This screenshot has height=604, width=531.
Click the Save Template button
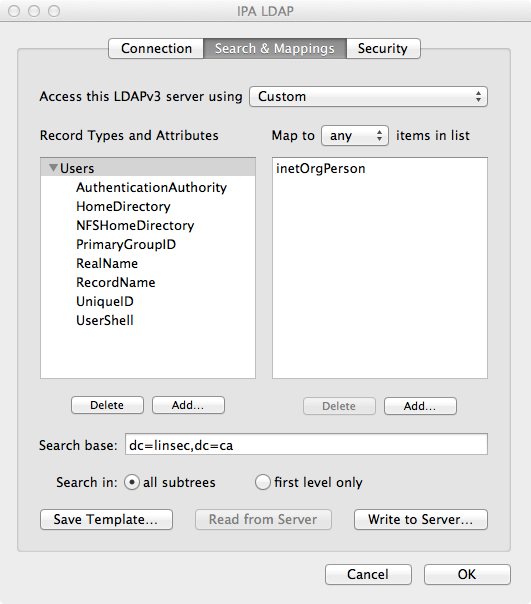106,520
